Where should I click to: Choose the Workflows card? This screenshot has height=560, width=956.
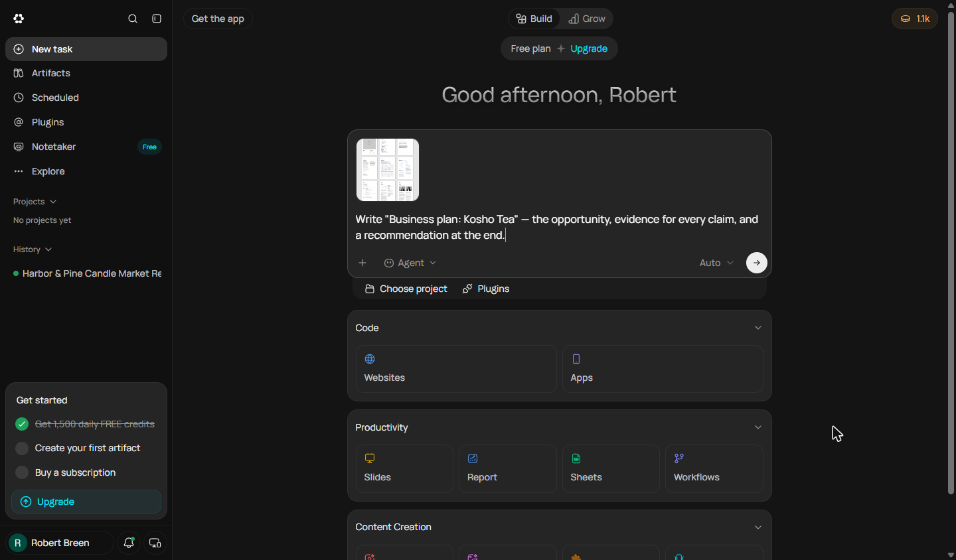[x=714, y=468]
